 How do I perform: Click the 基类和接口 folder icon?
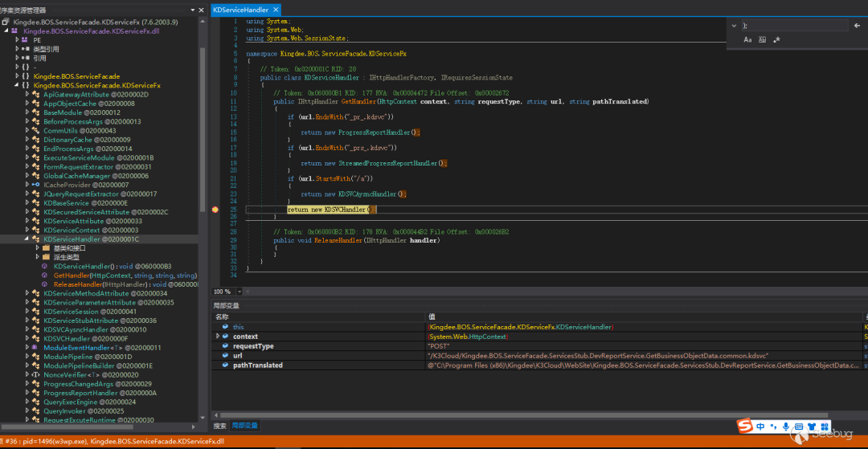[46, 247]
